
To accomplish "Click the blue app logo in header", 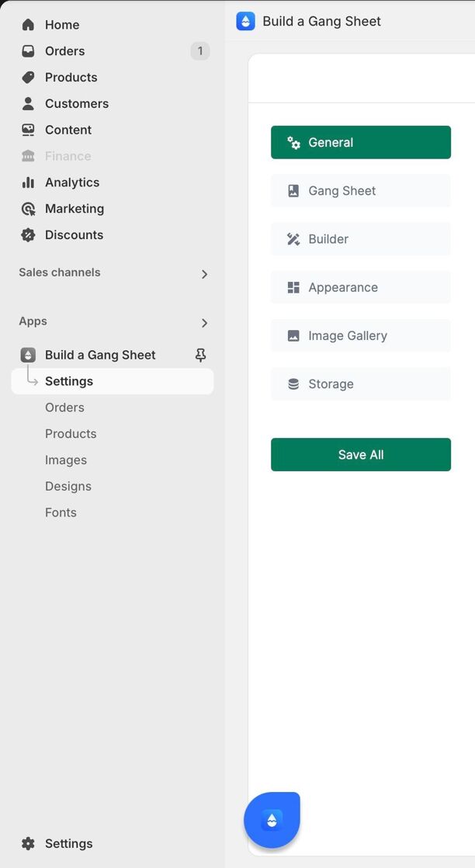I will 245,22.
